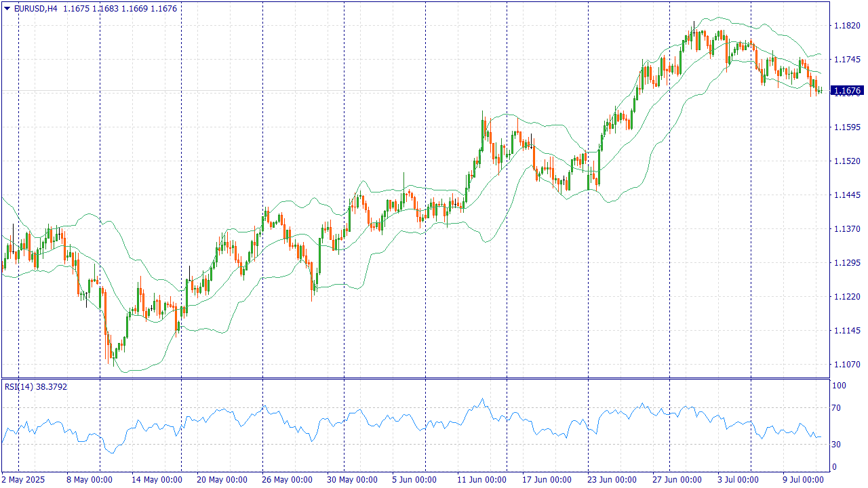Click the 1.1745 price axis label
The height and width of the screenshot is (488, 868).
point(846,60)
